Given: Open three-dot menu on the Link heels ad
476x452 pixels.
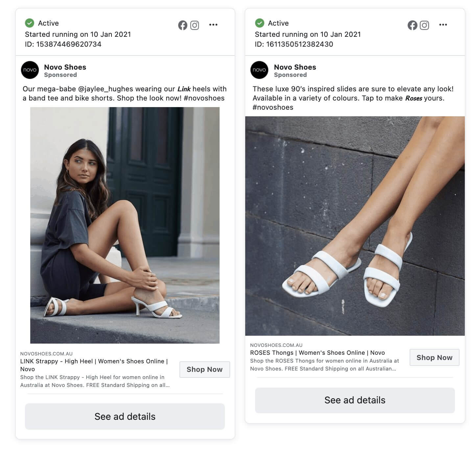Looking at the screenshot, I should pos(213,25).
